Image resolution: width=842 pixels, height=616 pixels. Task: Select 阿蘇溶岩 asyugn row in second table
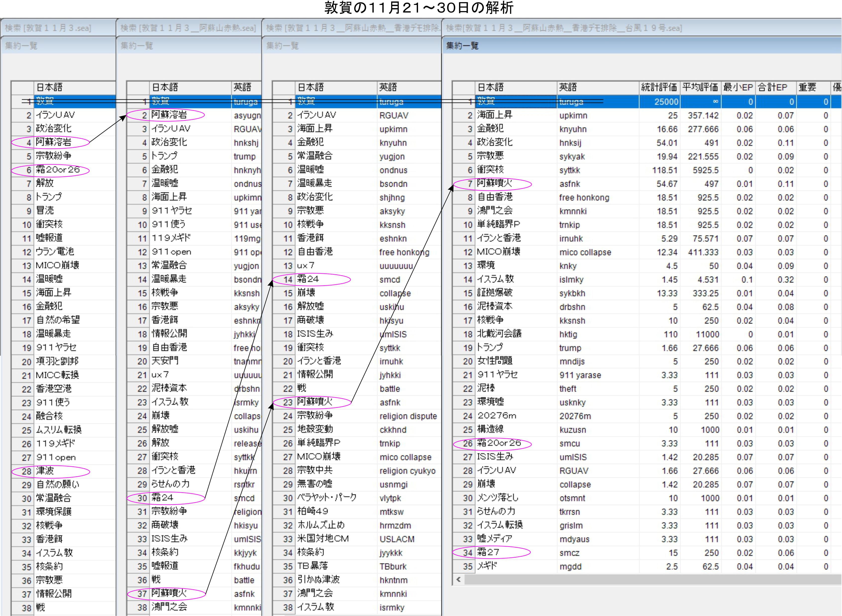(169, 115)
